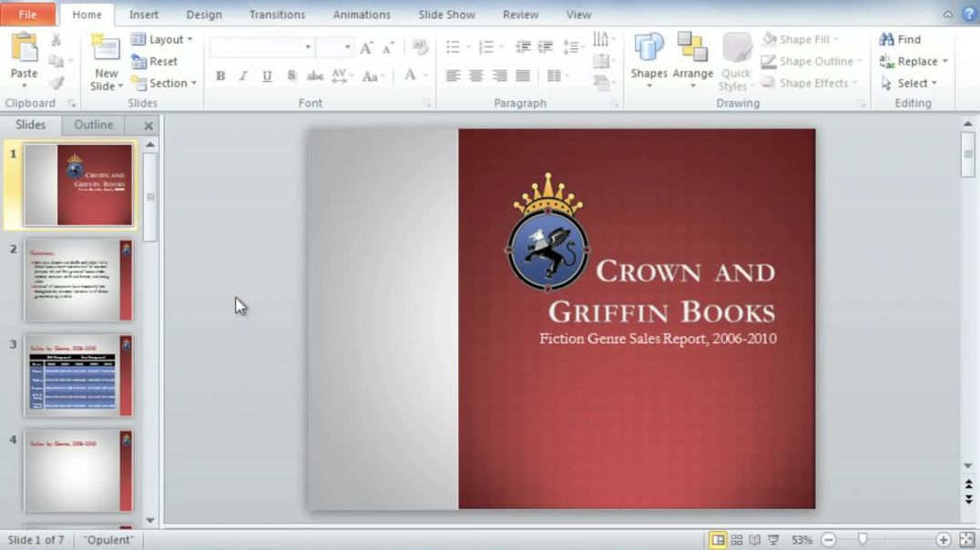The image size is (980, 550).
Task: Click Shape Fill button
Action: tap(801, 39)
